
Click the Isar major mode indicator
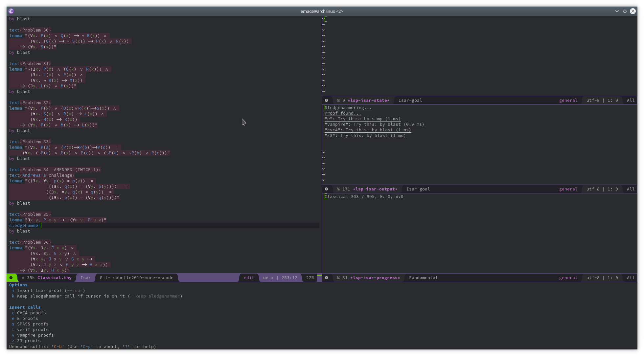[85, 278]
